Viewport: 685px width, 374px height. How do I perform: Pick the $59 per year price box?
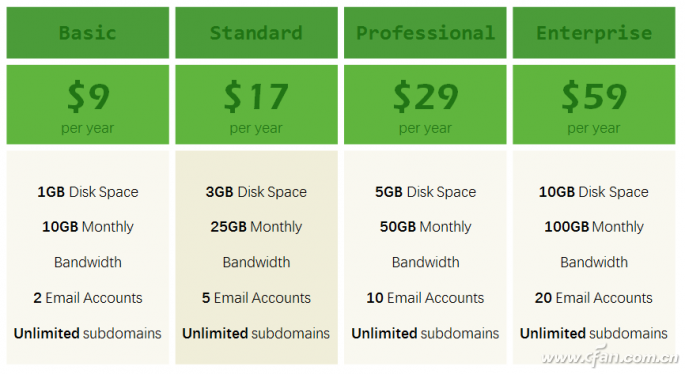[594, 104]
